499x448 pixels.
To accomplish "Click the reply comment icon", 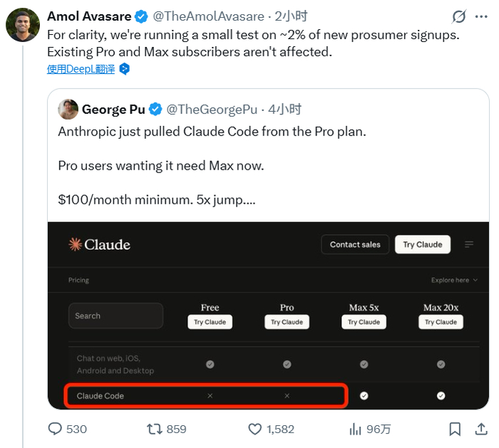I will pos(56,429).
